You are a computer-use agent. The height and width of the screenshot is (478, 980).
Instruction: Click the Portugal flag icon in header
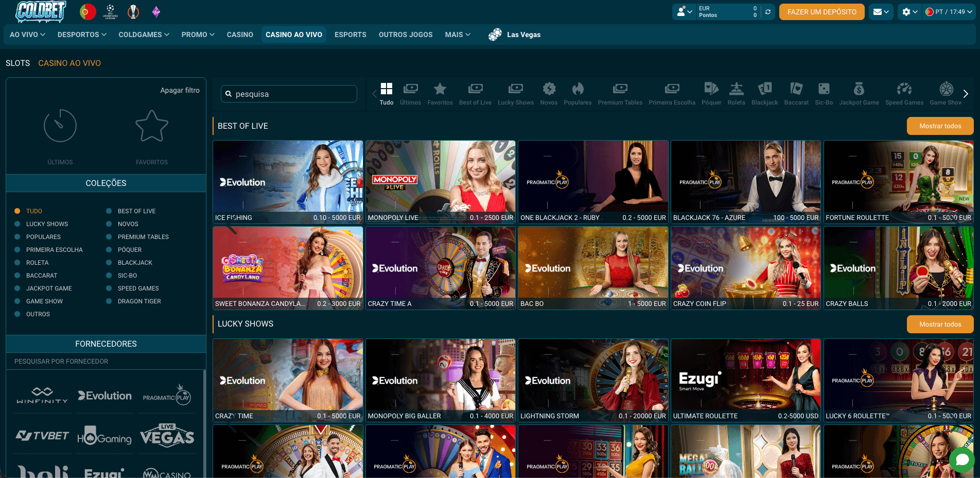[x=88, y=11]
